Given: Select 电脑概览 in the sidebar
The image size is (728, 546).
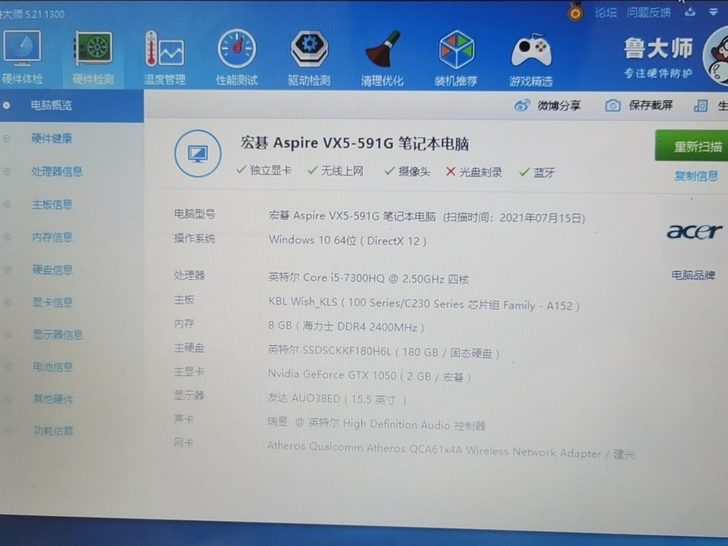Looking at the screenshot, I should (x=72, y=105).
